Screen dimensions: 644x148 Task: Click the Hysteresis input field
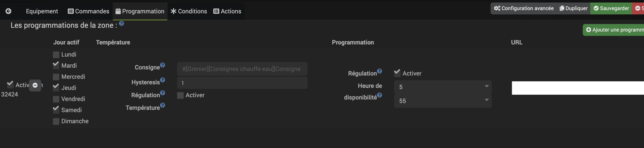(242, 83)
